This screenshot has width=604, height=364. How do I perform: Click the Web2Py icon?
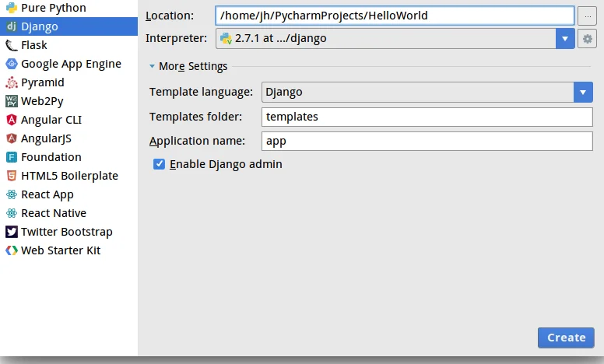(x=12, y=101)
